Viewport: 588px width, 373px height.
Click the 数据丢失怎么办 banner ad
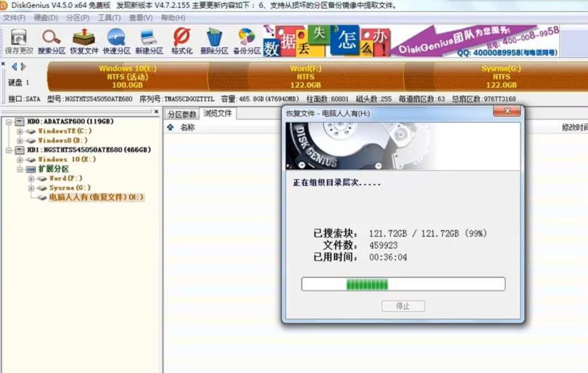pos(326,42)
